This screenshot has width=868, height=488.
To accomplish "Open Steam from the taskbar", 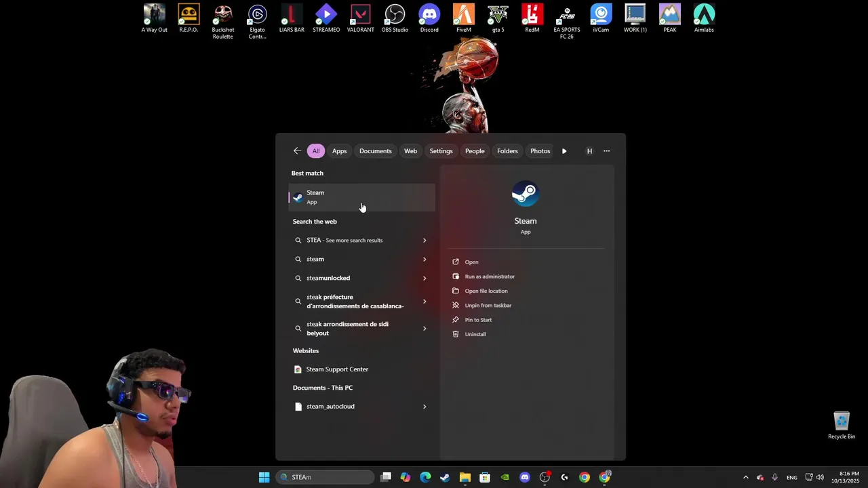I will point(445,477).
